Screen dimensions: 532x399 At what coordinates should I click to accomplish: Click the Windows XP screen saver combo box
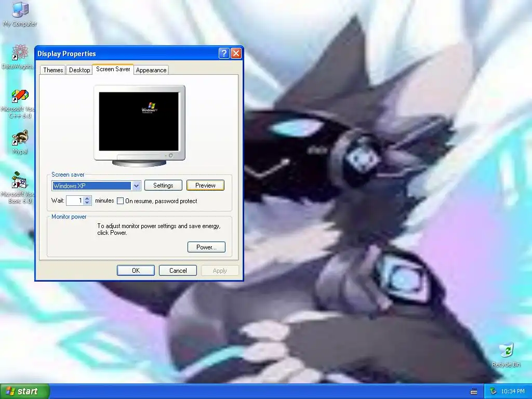[96, 185]
